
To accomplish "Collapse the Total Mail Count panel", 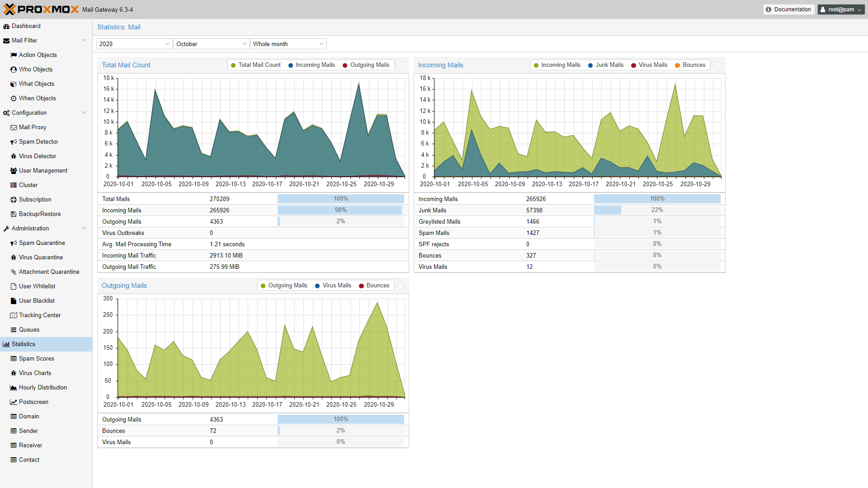I will [x=401, y=65].
